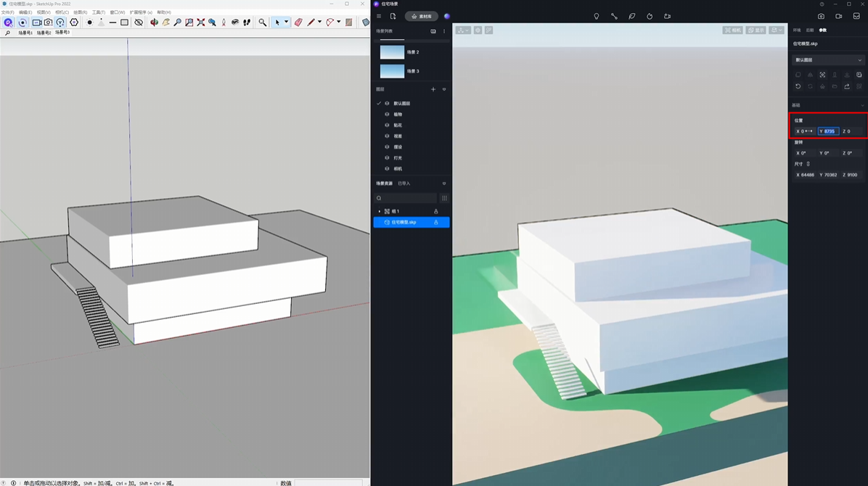The image size is (868, 486).
Task: Open the 窗口(W) menu in SketchUp
Action: click(117, 12)
